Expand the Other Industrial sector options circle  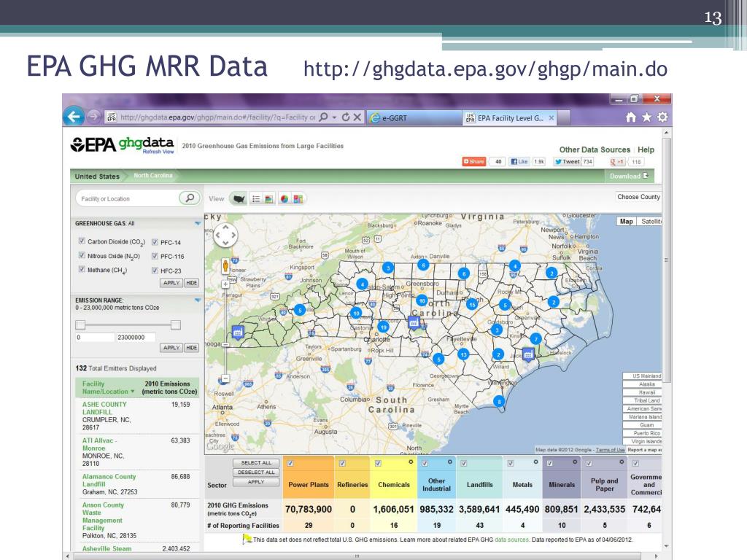(449, 462)
